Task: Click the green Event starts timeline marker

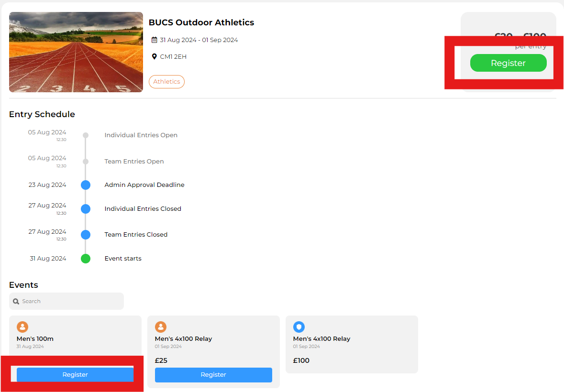Action: click(86, 259)
